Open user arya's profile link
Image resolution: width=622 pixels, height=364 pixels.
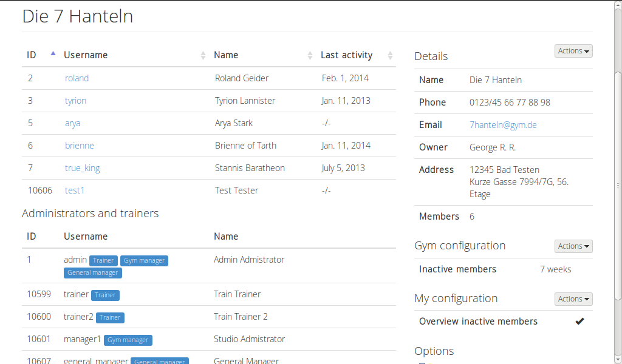(x=73, y=123)
